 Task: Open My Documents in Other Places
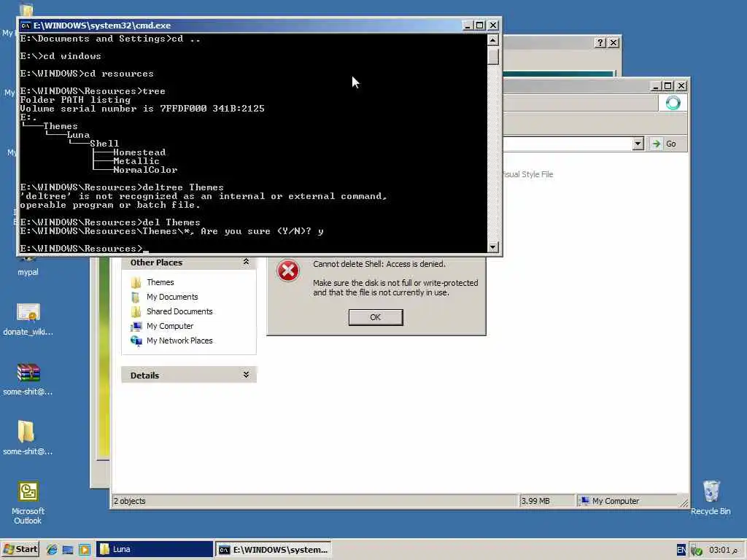[172, 297]
